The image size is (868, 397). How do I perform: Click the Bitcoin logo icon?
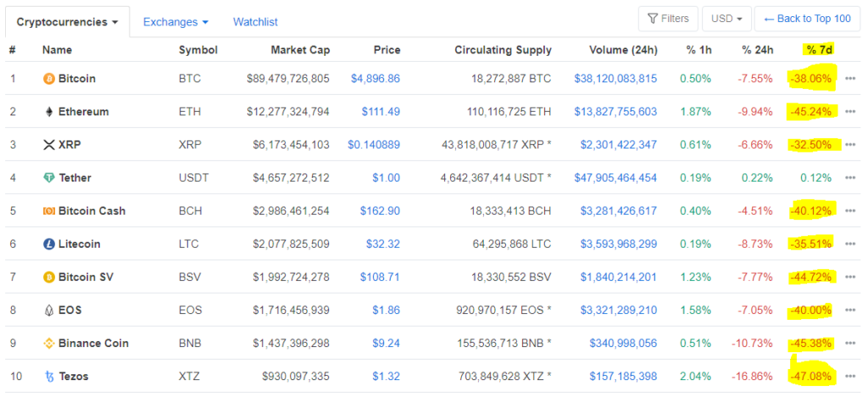[x=48, y=79]
